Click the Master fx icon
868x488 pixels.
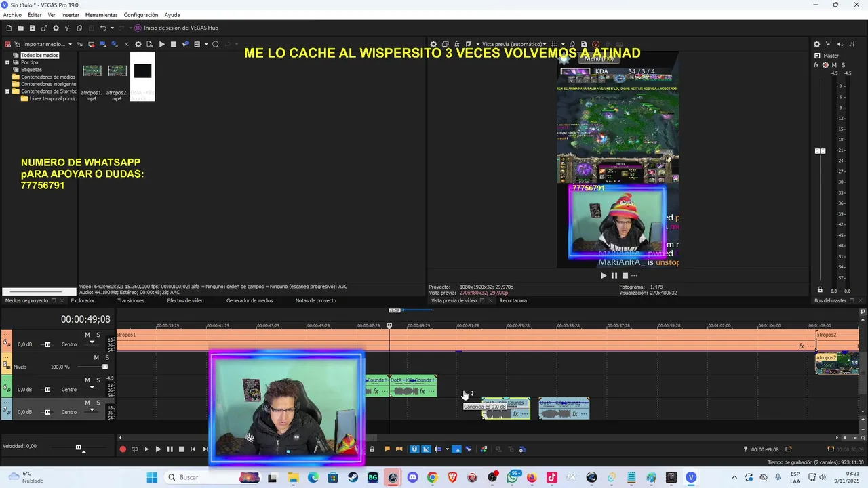click(816, 65)
